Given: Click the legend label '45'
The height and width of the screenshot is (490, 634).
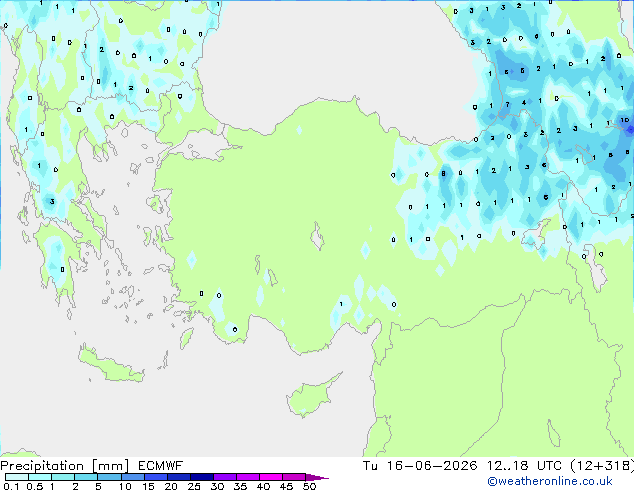Looking at the screenshot, I should tap(287, 486).
